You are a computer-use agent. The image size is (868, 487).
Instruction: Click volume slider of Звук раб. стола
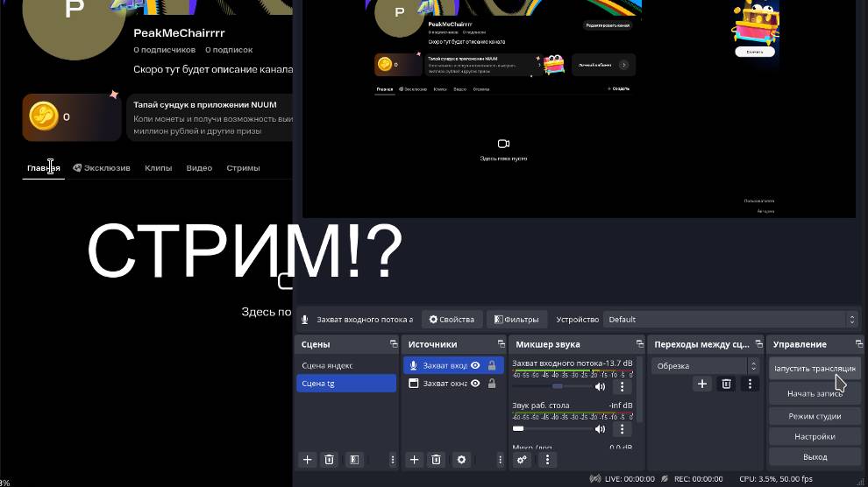click(551, 428)
